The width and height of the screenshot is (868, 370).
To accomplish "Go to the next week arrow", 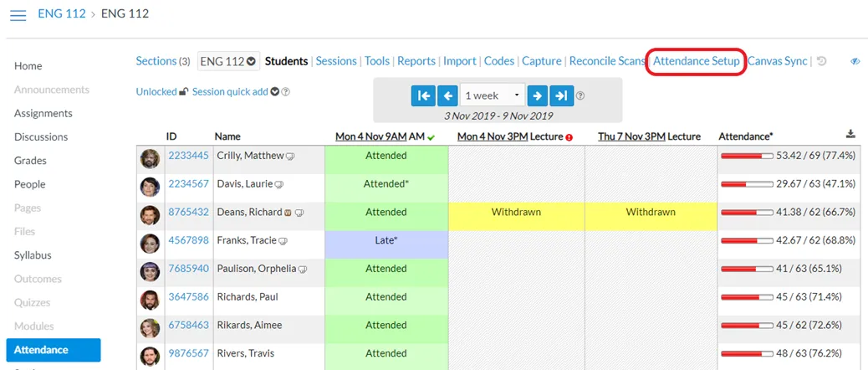I will (537, 95).
